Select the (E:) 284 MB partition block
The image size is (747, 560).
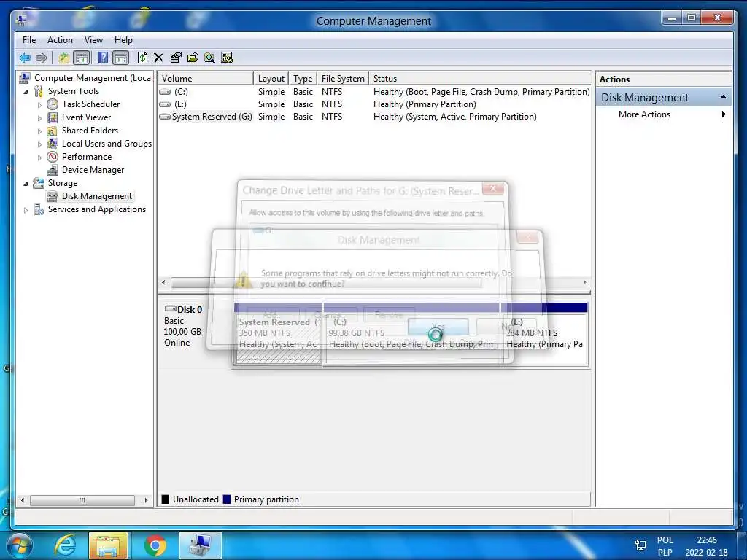544,333
